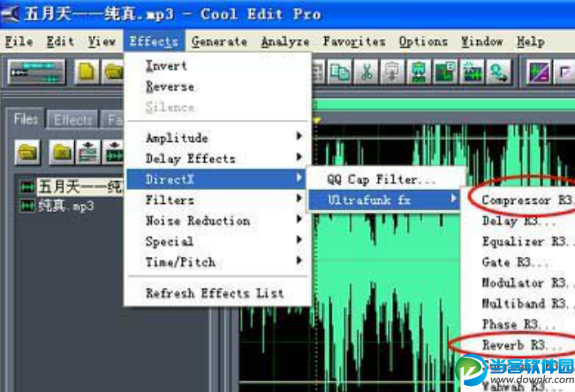The width and height of the screenshot is (575, 392).
Task: Click the green figure mix-paste toolbar icon
Action: coord(419,72)
